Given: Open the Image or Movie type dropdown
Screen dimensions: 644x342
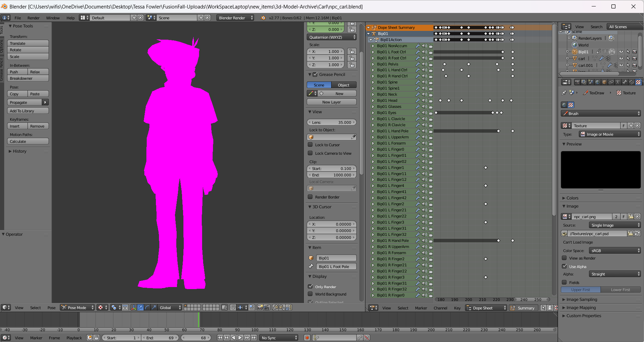Looking at the screenshot, I should (610, 134).
